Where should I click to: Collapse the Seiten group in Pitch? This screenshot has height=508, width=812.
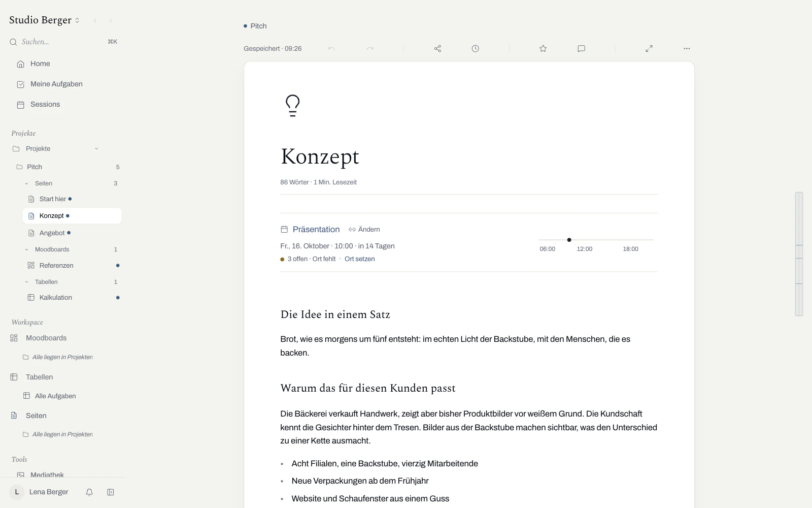[x=26, y=183]
